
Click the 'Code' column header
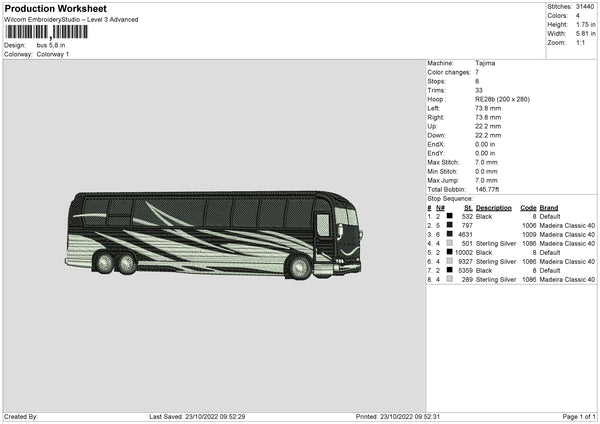pos(528,208)
